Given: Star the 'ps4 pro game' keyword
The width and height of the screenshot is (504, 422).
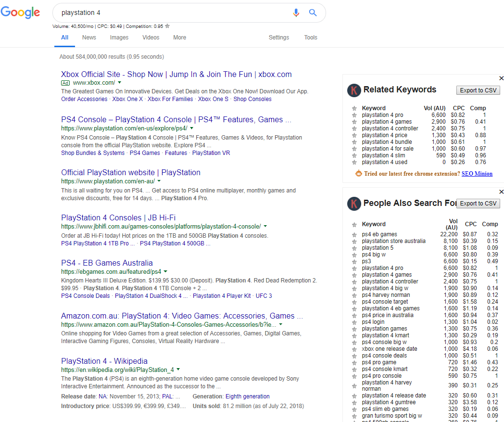Looking at the screenshot, I should [354, 363].
